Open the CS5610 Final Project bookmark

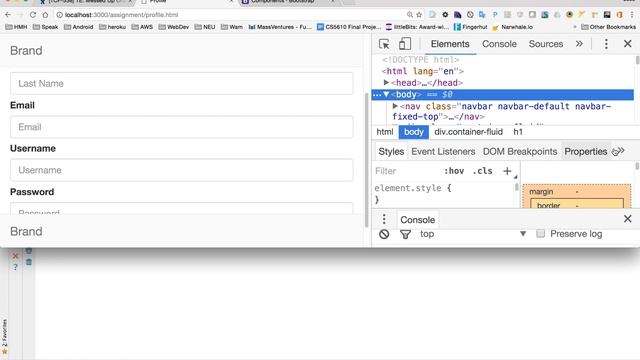click(x=349, y=27)
